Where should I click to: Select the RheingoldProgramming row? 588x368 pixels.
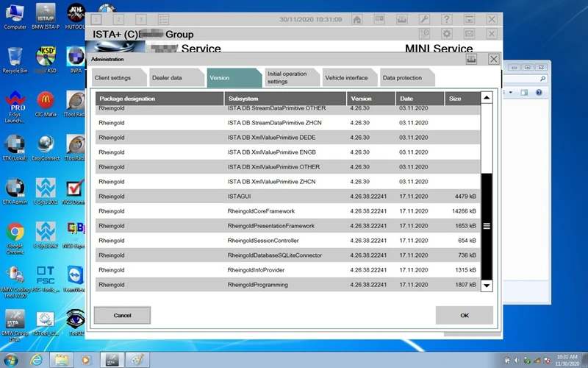(x=287, y=284)
